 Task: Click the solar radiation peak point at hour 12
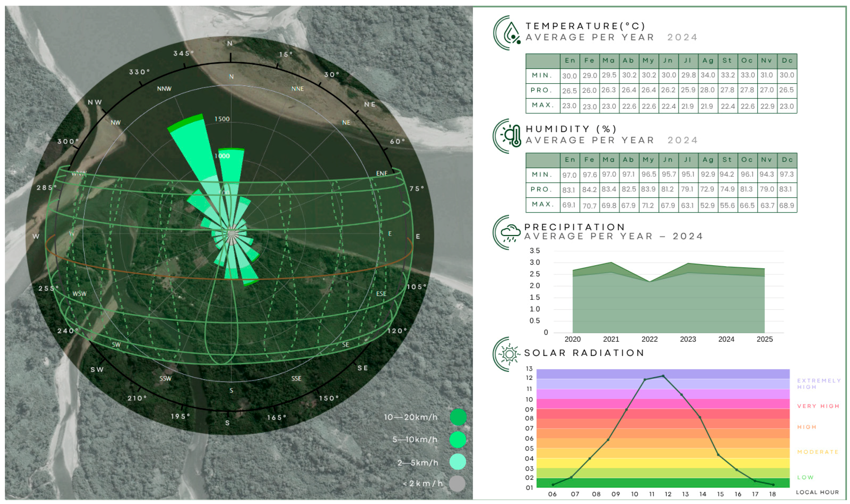(663, 376)
